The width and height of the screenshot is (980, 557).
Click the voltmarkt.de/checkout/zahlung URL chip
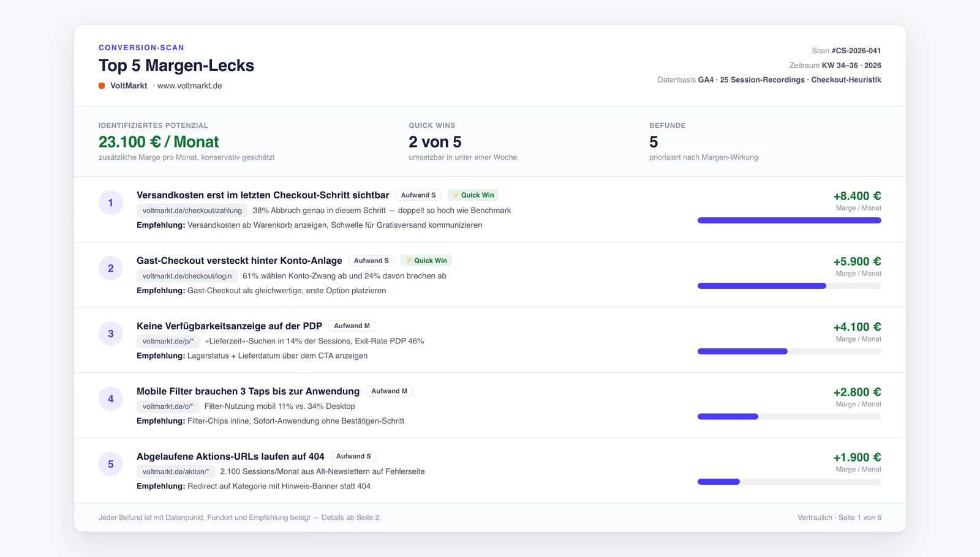[x=192, y=211]
